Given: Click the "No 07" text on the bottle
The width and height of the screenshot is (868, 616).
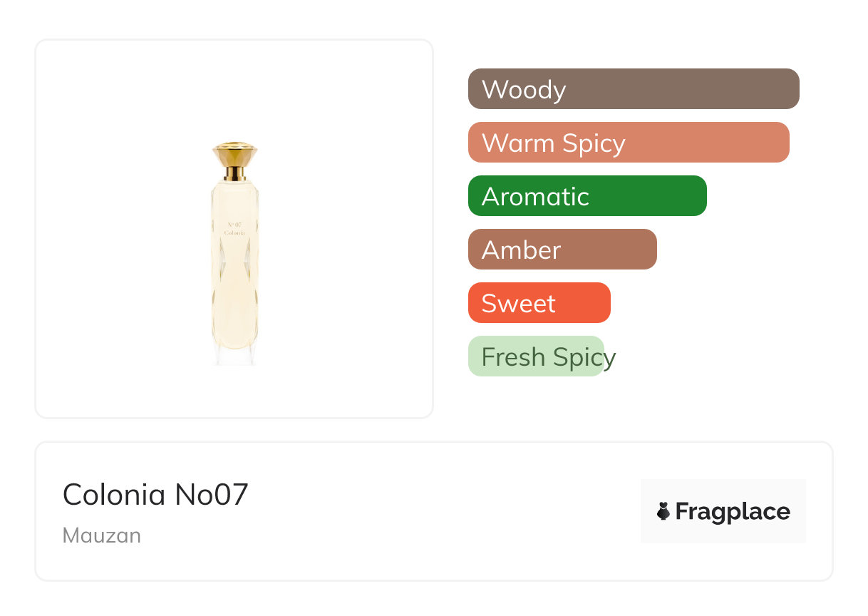Looking at the screenshot, I should (x=234, y=225).
